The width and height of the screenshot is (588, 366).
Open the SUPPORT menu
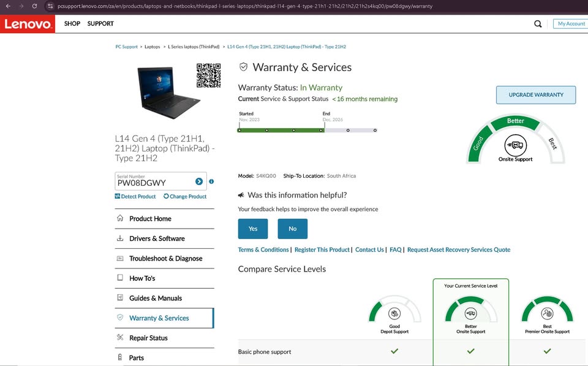tap(100, 24)
